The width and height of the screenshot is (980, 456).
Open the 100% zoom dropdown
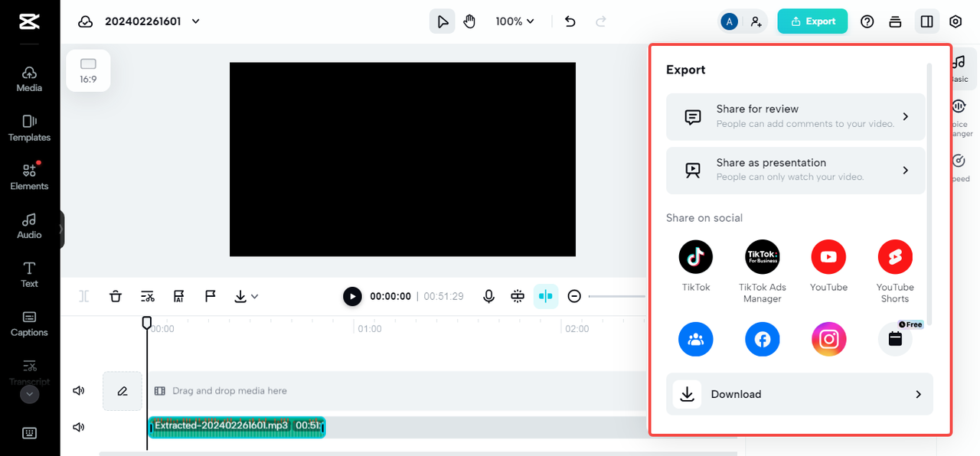(514, 21)
